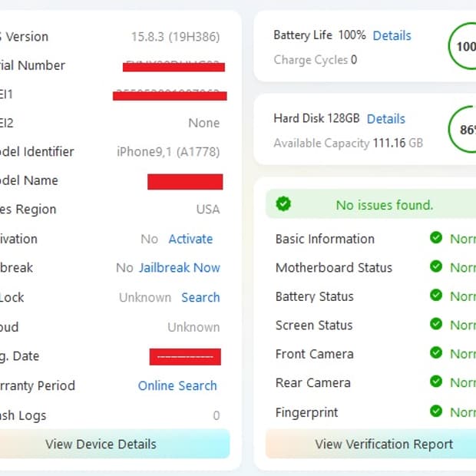476x476 pixels.
Task: Open the Battery Life Details link
Action: (x=392, y=35)
